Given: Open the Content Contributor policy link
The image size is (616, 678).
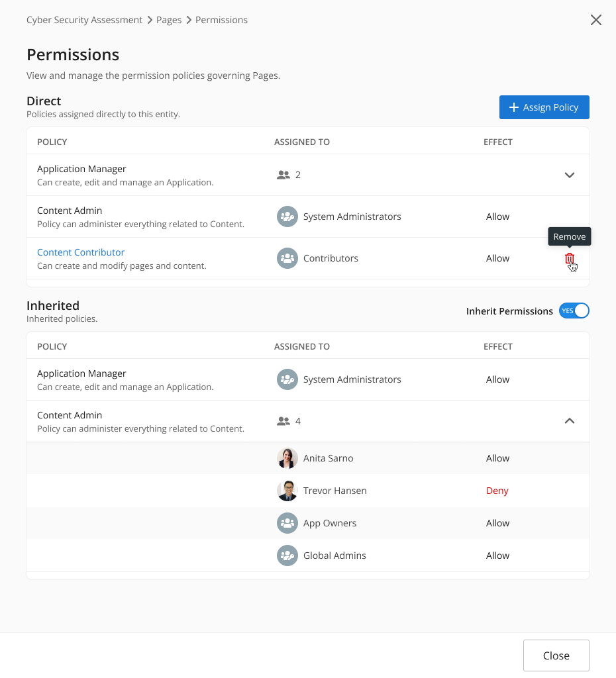Looking at the screenshot, I should (x=81, y=252).
